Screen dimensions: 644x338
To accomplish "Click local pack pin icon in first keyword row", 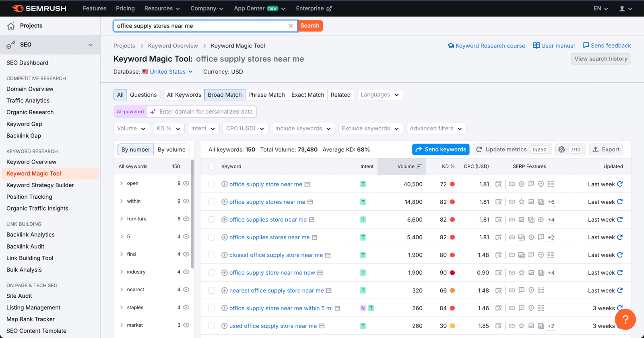I will [x=541, y=184].
